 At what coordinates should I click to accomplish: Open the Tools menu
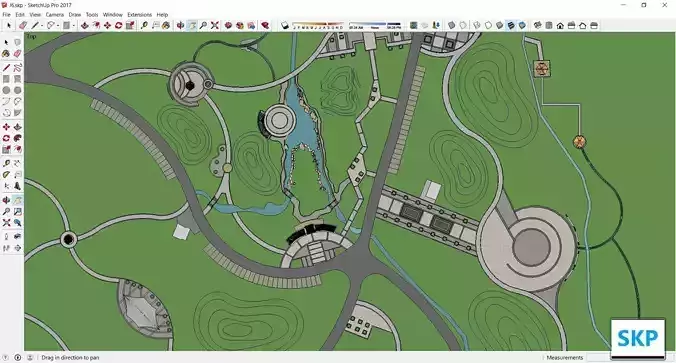point(92,15)
